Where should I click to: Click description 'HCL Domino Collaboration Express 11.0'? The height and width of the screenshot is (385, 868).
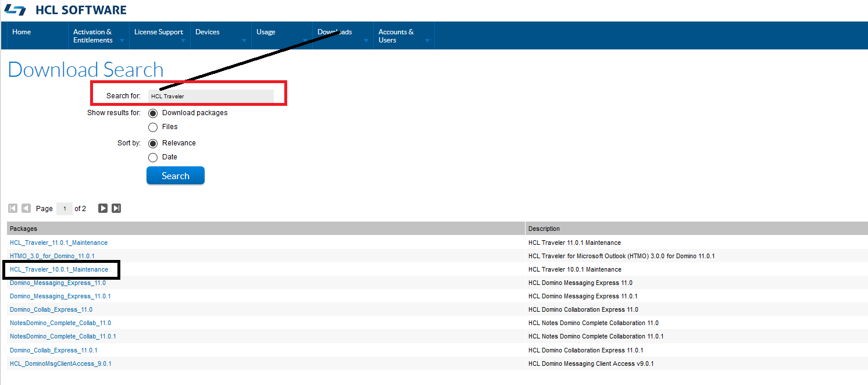583,309
